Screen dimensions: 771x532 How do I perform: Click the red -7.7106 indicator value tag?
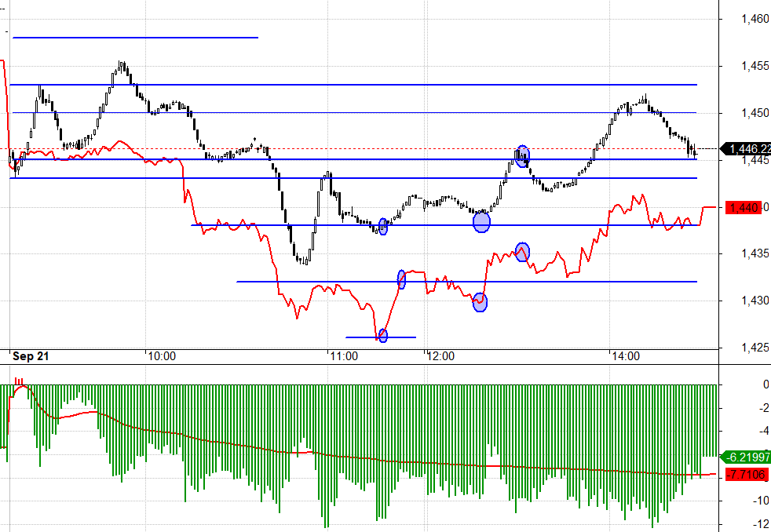746,474
